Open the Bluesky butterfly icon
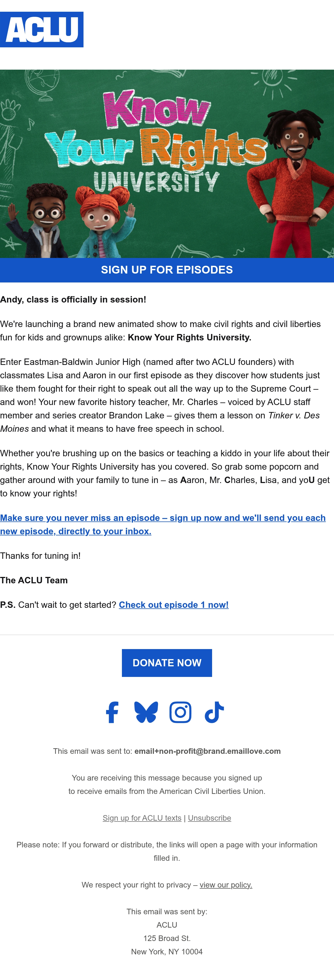 click(x=146, y=712)
